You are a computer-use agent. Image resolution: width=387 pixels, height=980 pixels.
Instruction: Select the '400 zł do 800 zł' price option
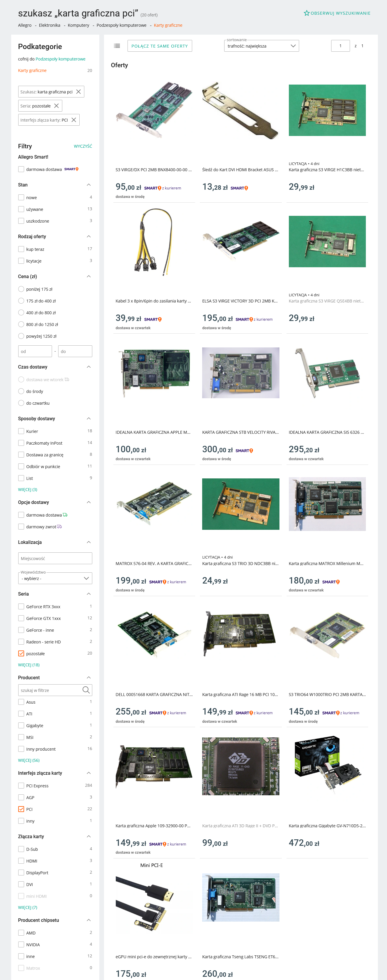pos(21,313)
